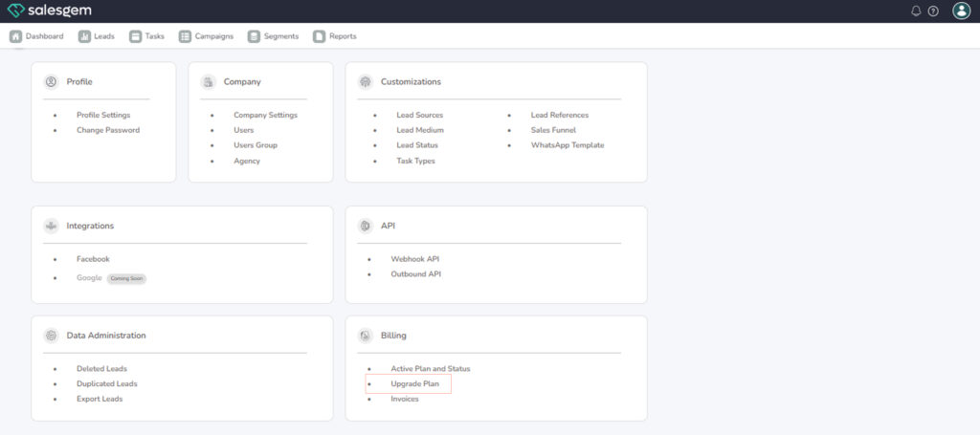The height and width of the screenshot is (435, 980).
Task: Click the notification bell icon
Action: point(916,11)
